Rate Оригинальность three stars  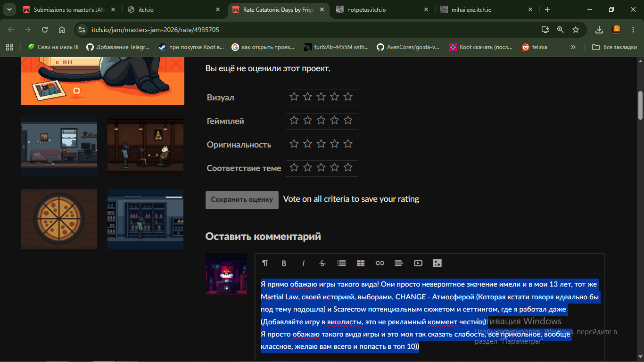click(x=321, y=144)
